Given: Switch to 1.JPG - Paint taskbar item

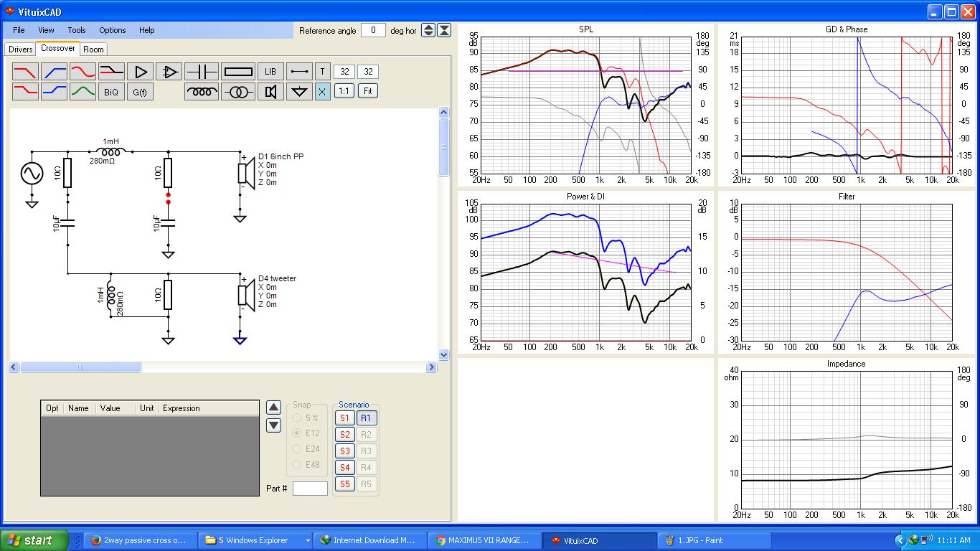Looking at the screenshot, I should click(714, 540).
